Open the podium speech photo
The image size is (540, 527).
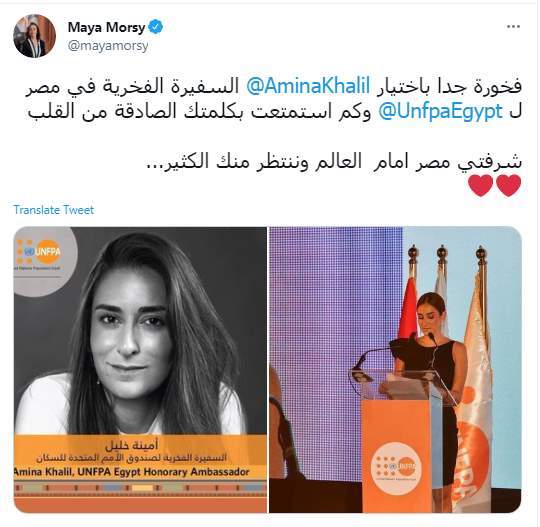[395, 370]
